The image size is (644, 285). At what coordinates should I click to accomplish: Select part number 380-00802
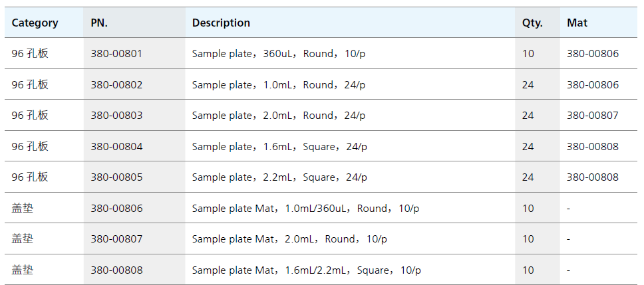point(116,84)
